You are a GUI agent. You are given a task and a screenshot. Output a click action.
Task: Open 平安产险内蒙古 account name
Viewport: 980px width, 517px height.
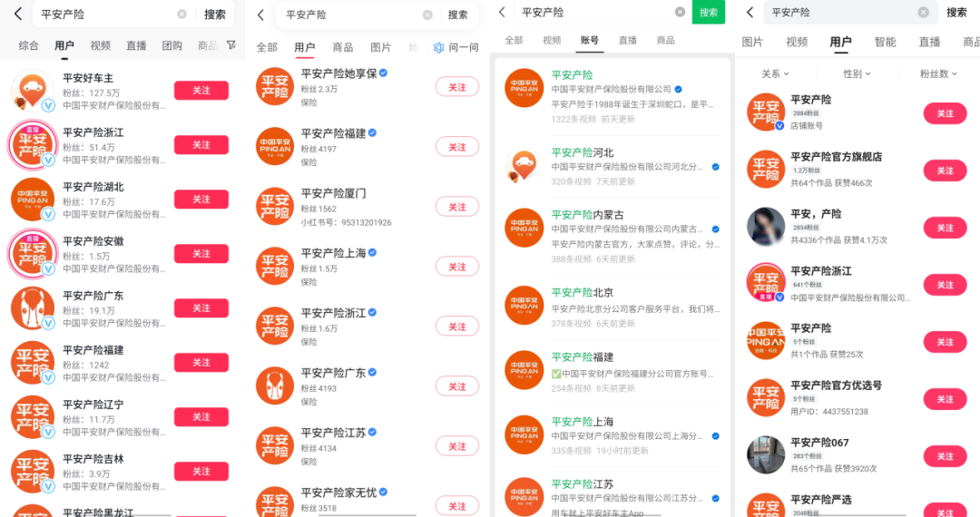coord(587,215)
